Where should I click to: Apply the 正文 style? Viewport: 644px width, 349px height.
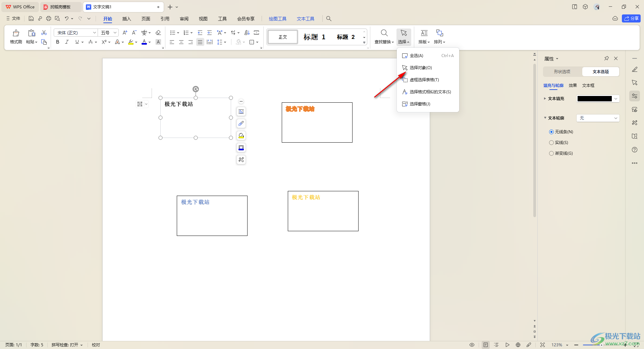283,37
